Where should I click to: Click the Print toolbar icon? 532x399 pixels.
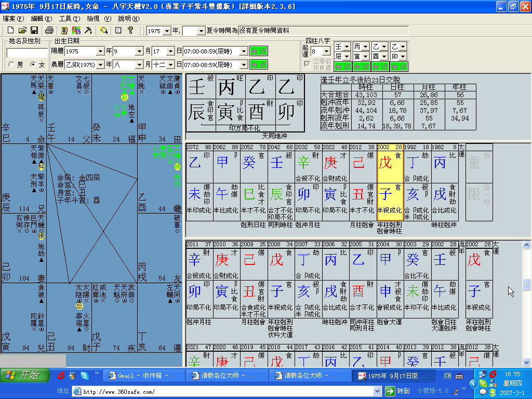(49, 30)
